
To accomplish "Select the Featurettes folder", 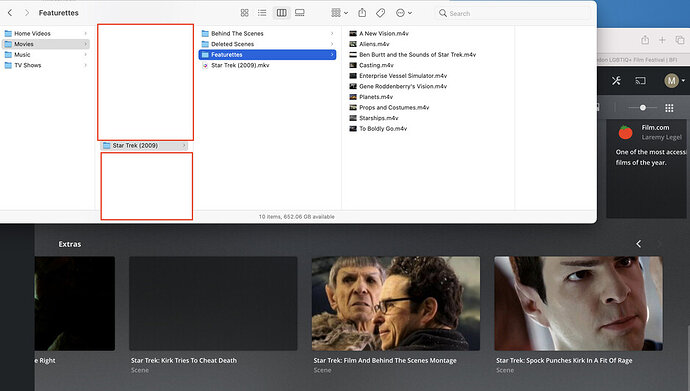I will click(268, 55).
